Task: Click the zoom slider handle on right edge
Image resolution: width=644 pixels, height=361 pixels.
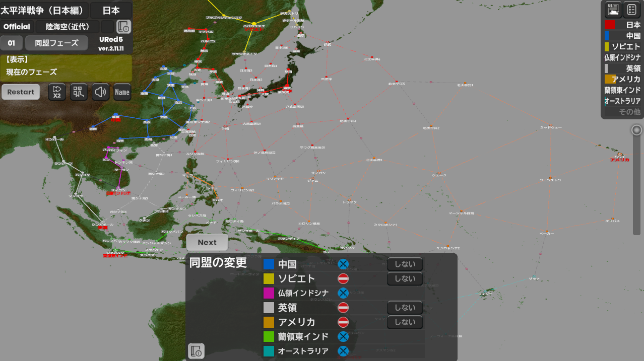Action: pyautogui.click(x=637, y=130)
